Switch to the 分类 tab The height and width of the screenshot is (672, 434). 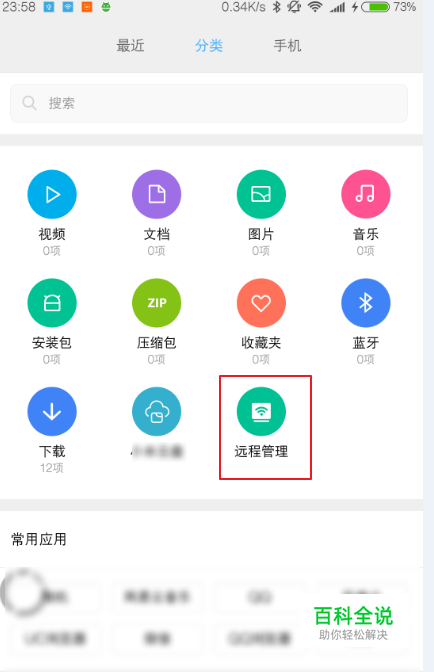(209, 45)
